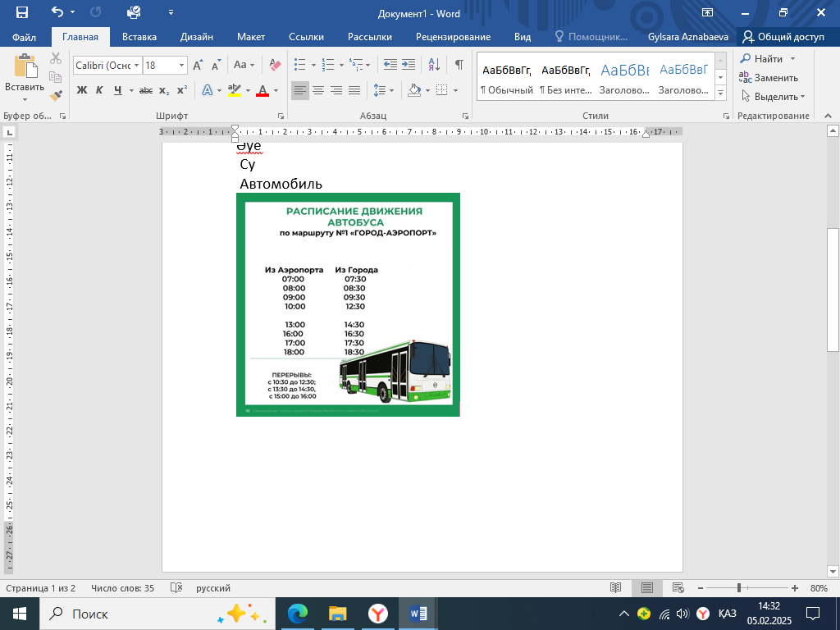Image resolution: width=840 pixels, height=630 pixels.
Task: Select the bus schedule image in the document
Action: pos(348,304)
